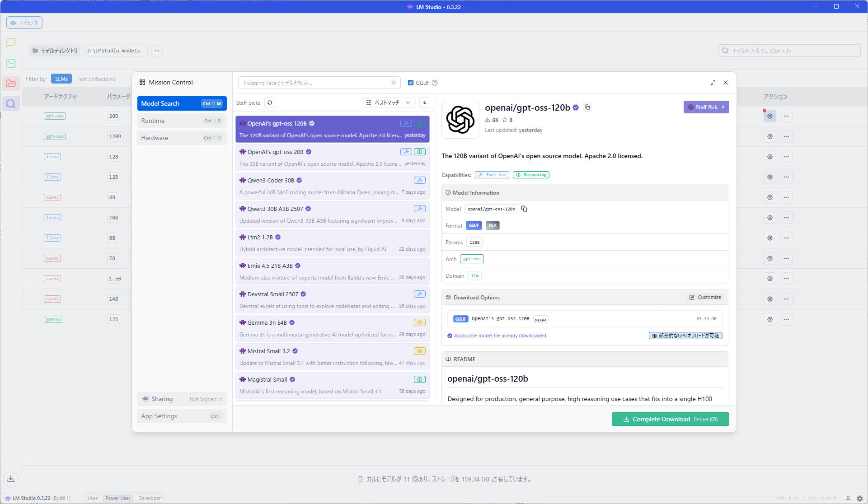The height and width of the screenshot is (504, 868).
Task: Open Runtime tab
Action: pyautogui.click(x=182, y=121)
